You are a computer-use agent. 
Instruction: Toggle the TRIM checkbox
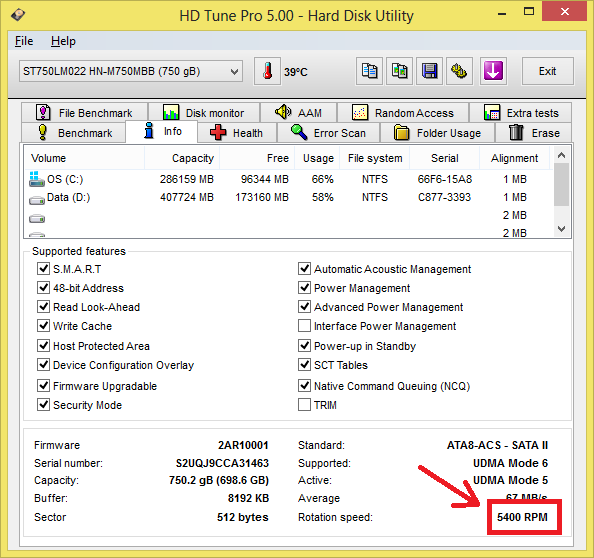[x=304, y=405]
